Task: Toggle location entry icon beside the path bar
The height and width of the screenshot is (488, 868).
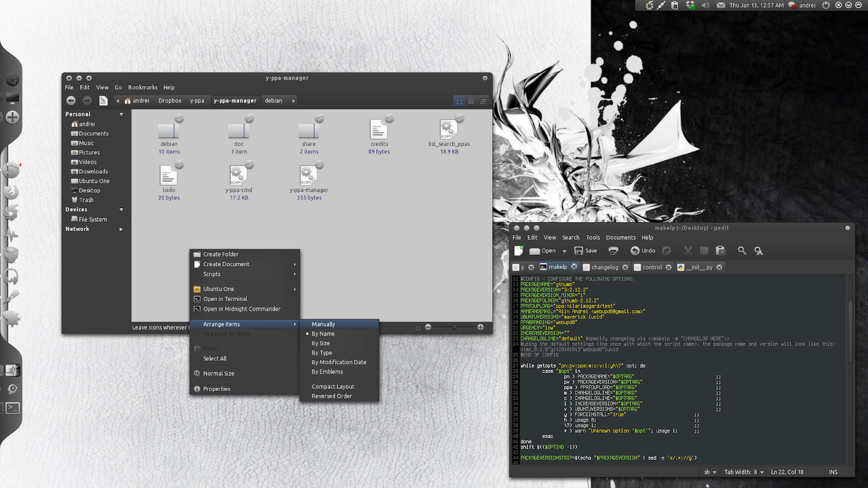Action: coord(103,100)
